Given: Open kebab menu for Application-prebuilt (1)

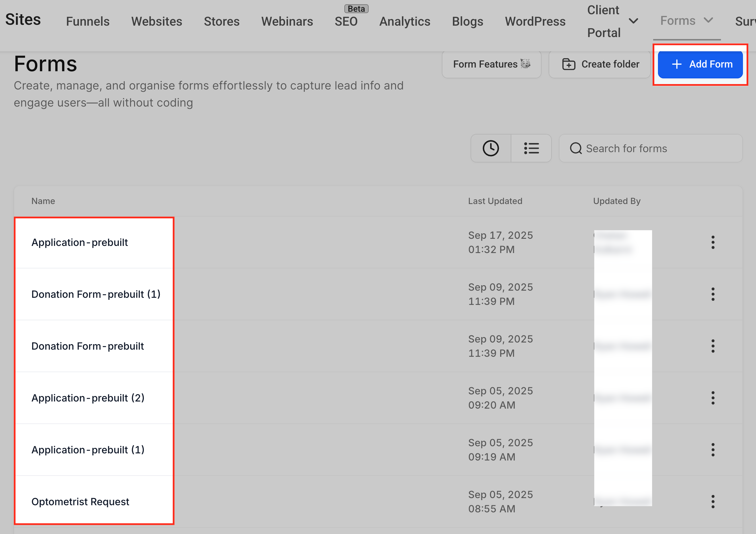Looking at the screenshot, I should click(x=712, y=450).
